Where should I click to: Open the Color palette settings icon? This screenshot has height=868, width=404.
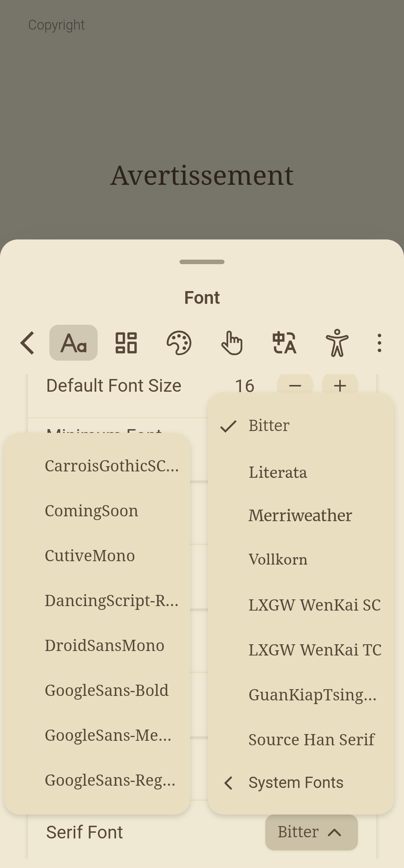[x=179, y=343]
